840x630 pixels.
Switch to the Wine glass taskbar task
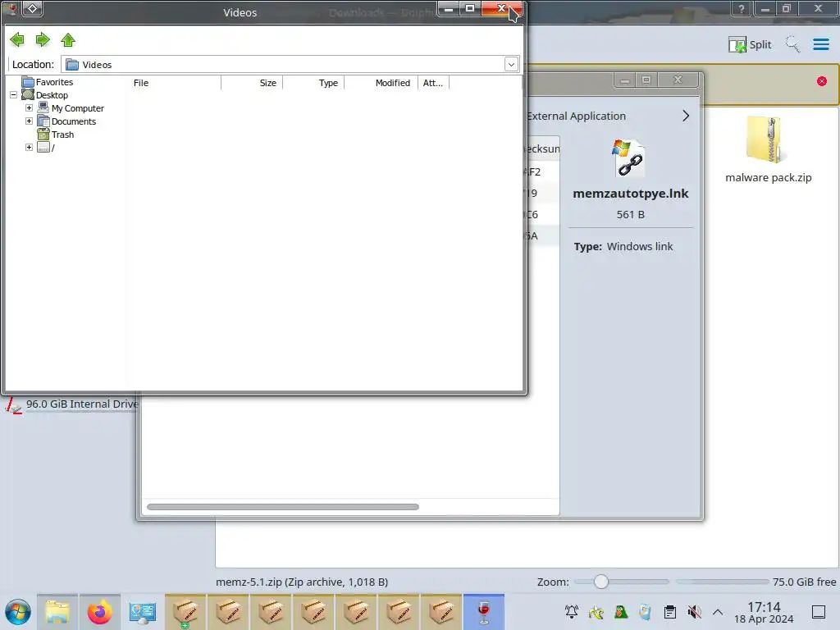pos(484,612)
